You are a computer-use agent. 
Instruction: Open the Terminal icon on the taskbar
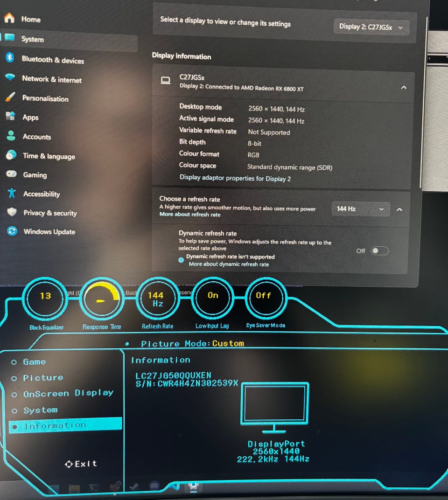pos(94,488)
